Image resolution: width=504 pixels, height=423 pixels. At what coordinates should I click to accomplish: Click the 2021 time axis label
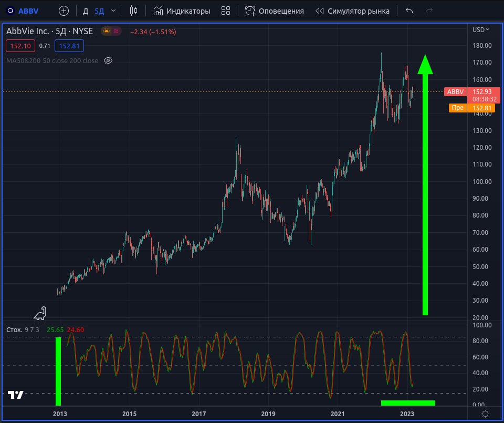coord(338,414)
